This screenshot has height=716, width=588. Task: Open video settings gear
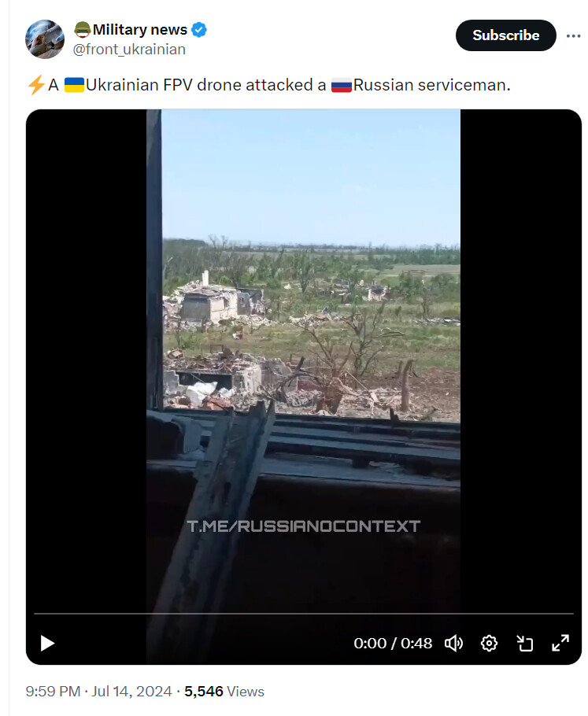(x=489, y=644)
